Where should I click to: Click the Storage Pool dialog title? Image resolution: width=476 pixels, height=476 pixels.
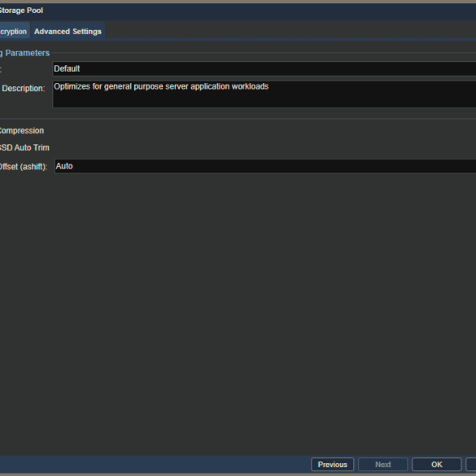click(x=21, y=11)
